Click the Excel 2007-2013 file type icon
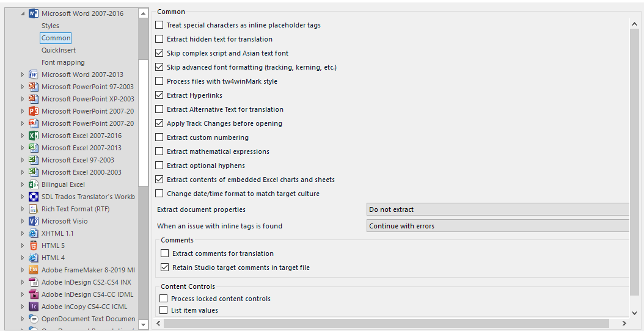This screenshot has height=331, width=644. click(x=34, y=148)
